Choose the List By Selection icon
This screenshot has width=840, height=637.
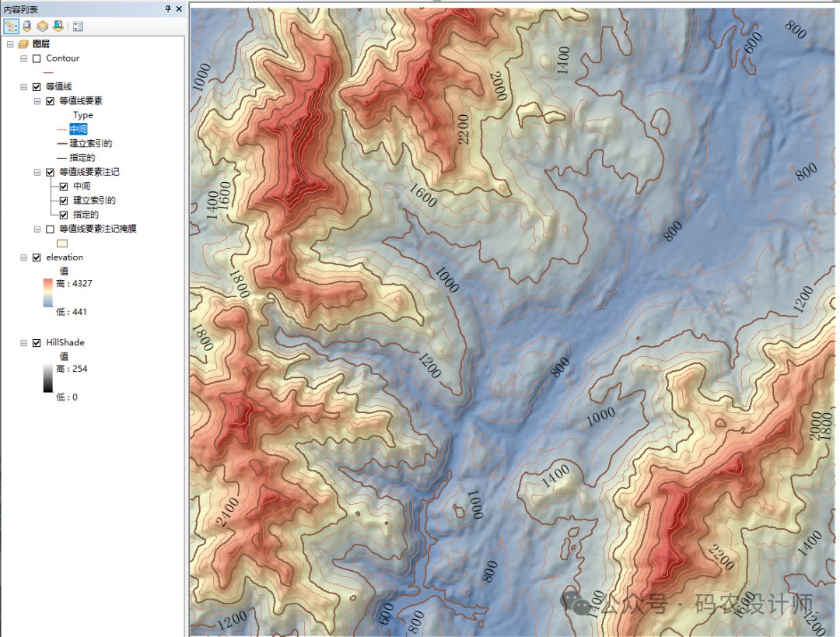point(58,26)
